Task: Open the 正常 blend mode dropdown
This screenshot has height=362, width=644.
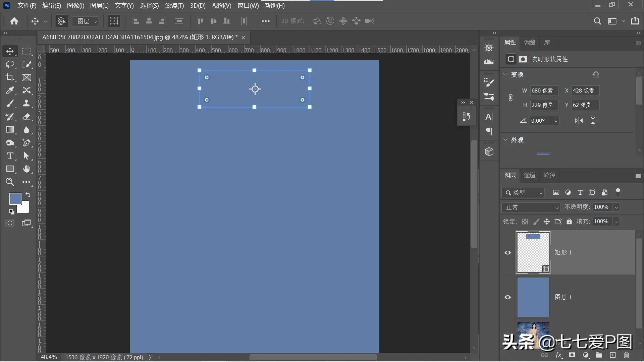Action: pos(531,207)
